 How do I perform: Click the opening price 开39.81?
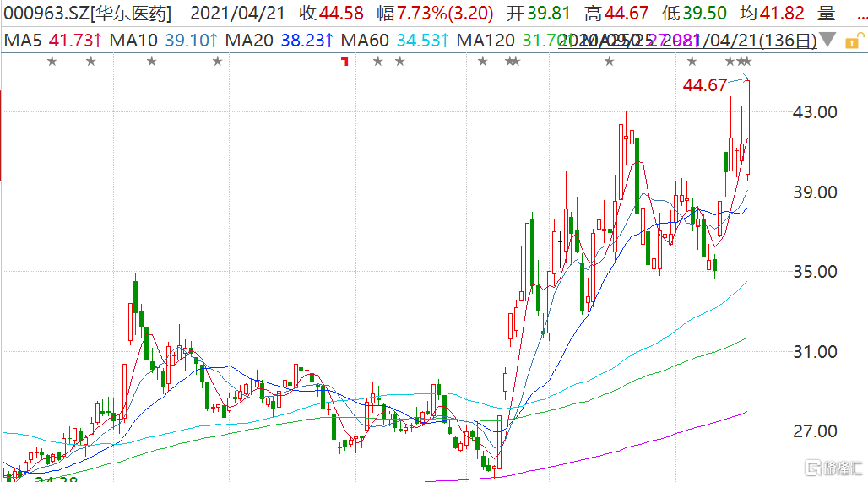pyautogui.click(x=538, y=14)
